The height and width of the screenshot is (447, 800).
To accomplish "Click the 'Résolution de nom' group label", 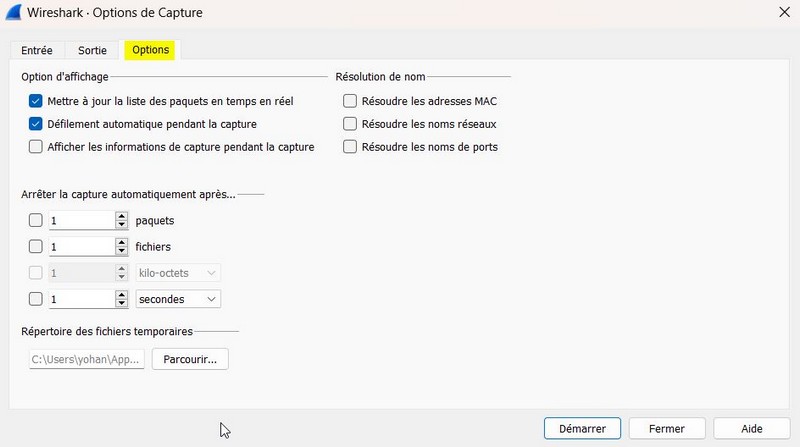I will (380, 77).
